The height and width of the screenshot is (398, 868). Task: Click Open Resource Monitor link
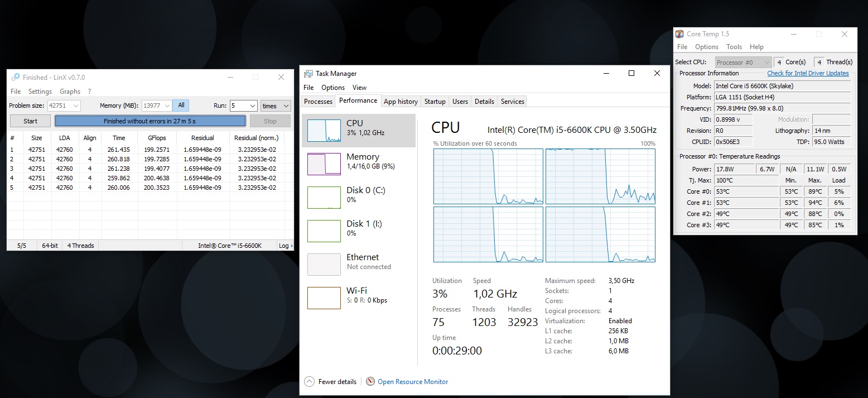point(413,382)
